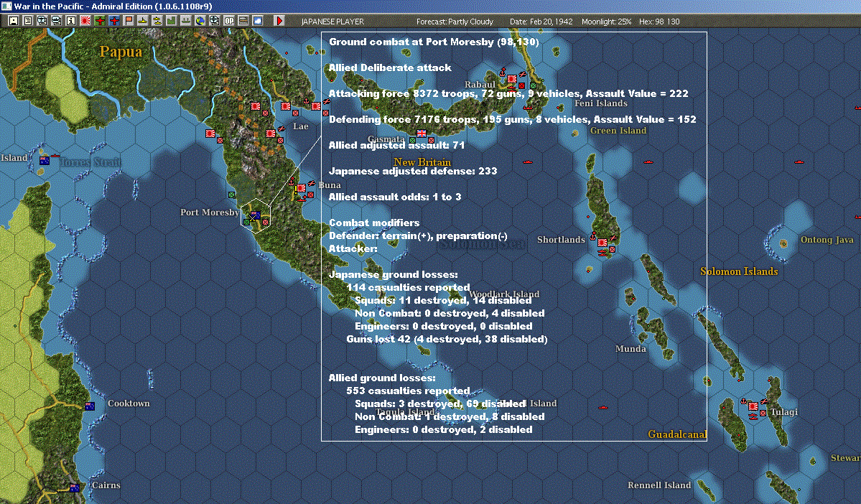
Task: Click the rising sun flag toolbar icon
Action: pyautogui.click(x=85, y=21)
